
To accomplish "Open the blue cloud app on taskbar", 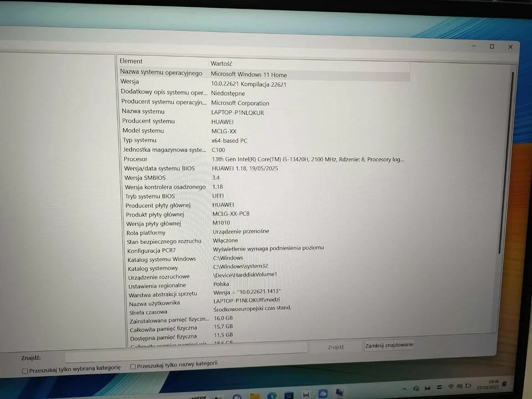I will pyautogui.click(x=323, y=393).
